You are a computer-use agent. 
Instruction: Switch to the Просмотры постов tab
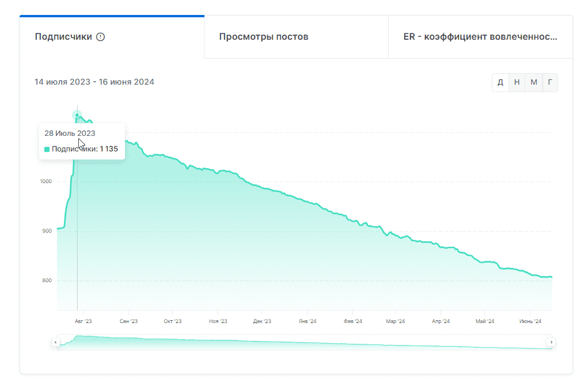click(264, 37)
